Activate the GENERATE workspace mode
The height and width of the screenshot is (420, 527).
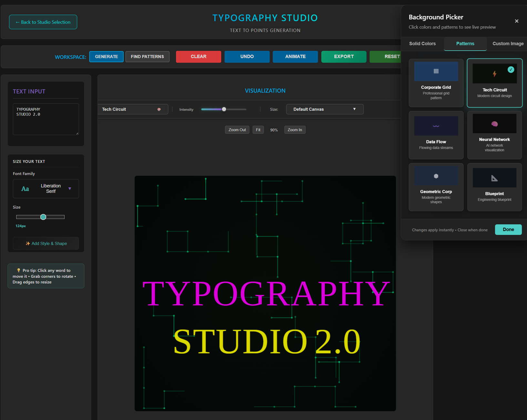tap(106, 56)
